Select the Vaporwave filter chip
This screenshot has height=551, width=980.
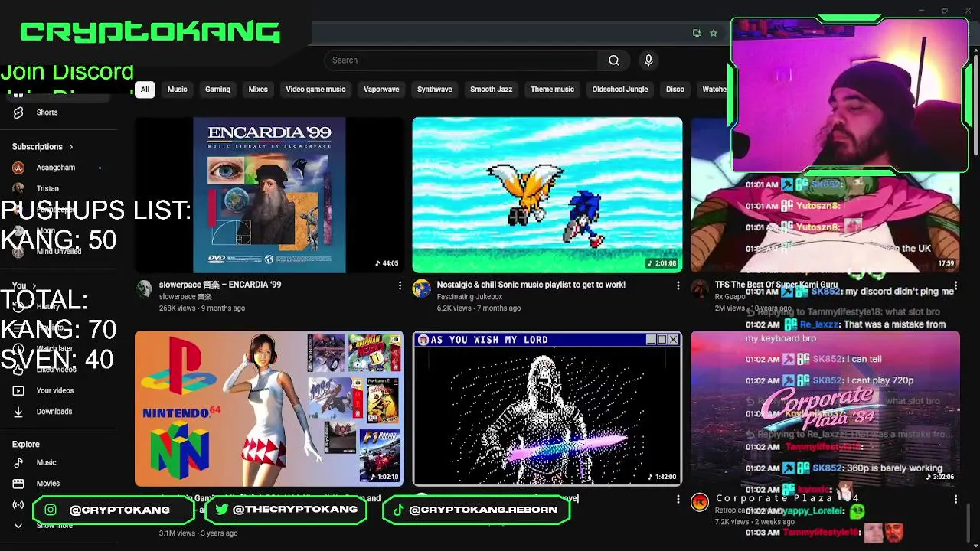point(381,90)
